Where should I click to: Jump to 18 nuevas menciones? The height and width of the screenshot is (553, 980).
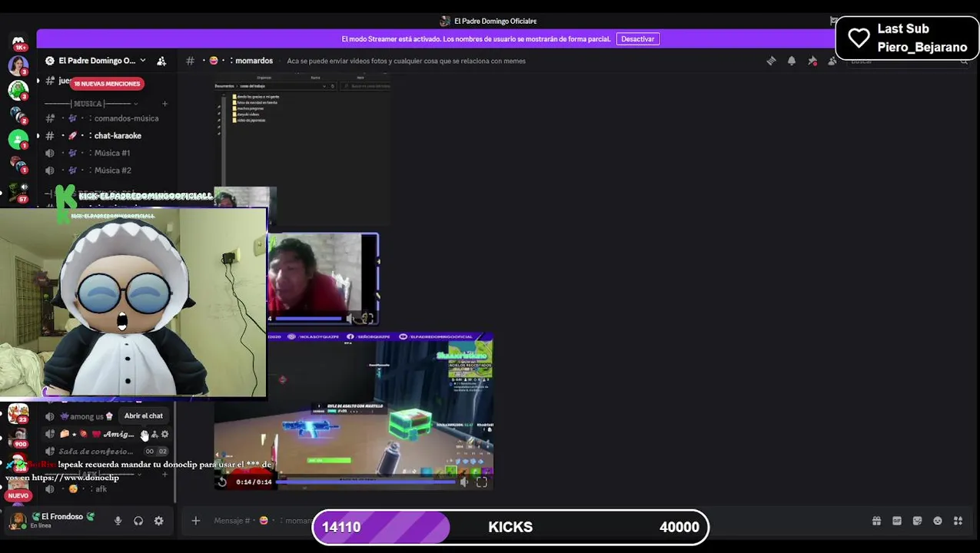(x=107, y=84)
